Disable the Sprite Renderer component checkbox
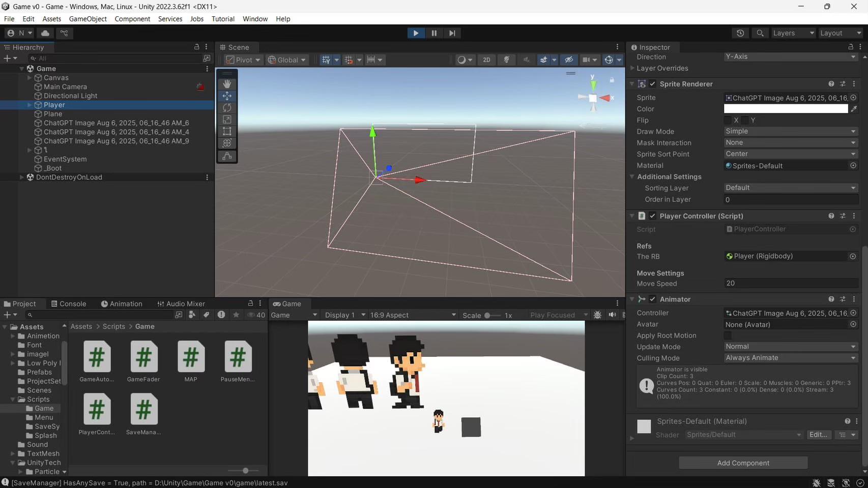Image resolution: width=868 pixels, height=488 pixels. tap(653, 84)
